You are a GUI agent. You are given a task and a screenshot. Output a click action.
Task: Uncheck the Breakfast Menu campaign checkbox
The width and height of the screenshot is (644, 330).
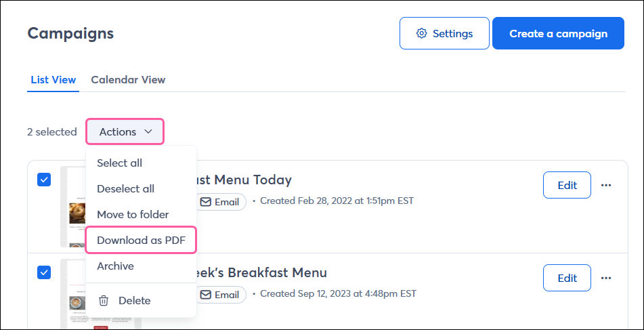[x=44, y=272]
